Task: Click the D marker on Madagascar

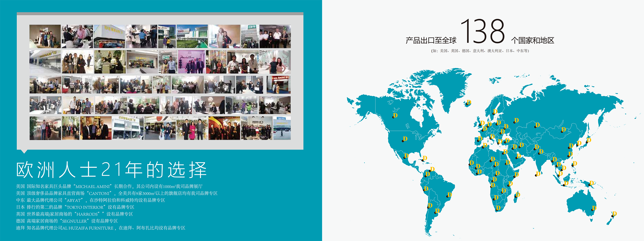Action: click(518, 195)
